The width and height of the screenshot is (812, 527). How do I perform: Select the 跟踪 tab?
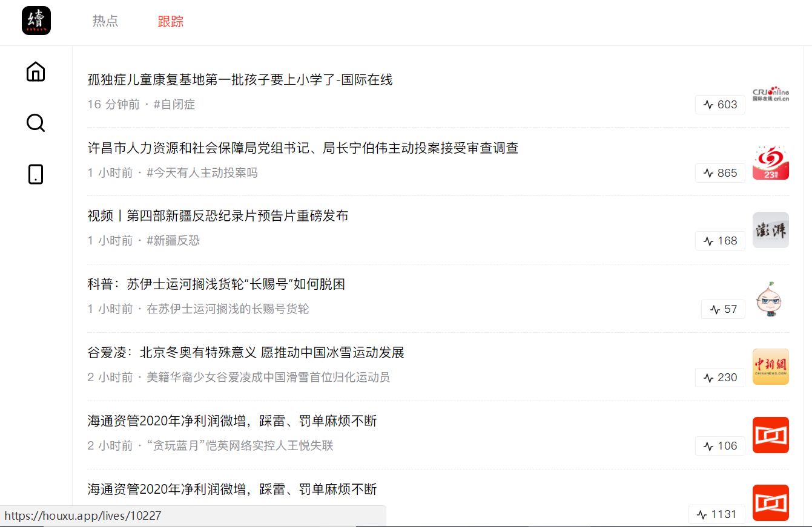pos(171,20)
